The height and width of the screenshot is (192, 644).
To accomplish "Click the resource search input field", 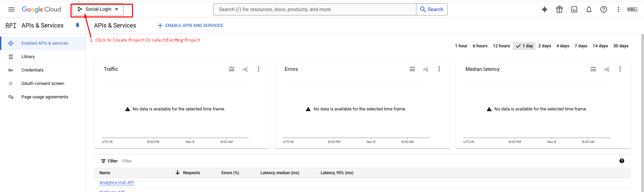I will (x=315, y=9).
